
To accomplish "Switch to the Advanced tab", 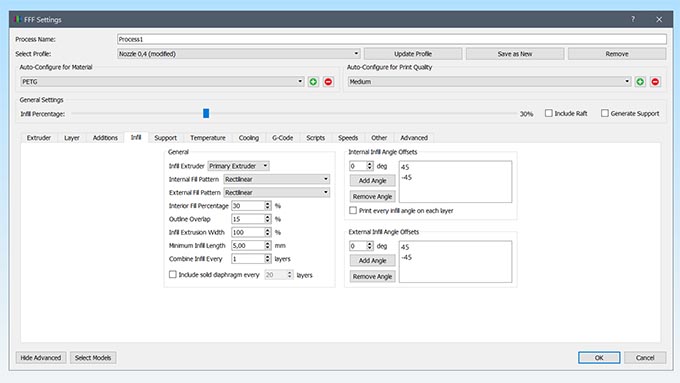I will coord(414,137).
